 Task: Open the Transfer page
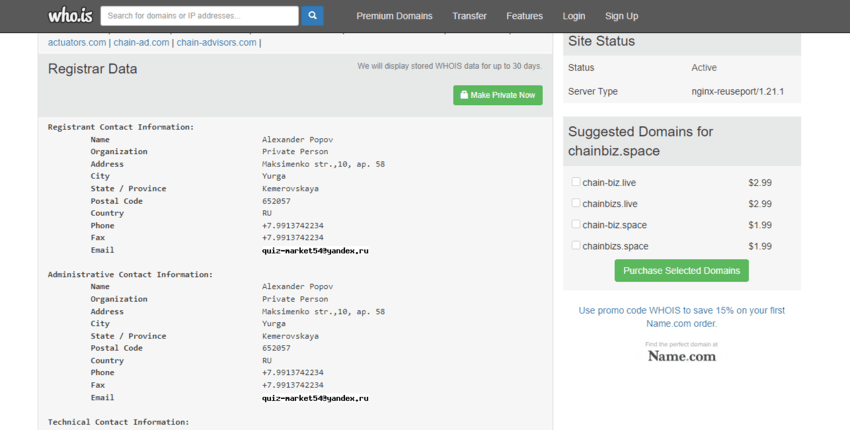tap(469, 16)
